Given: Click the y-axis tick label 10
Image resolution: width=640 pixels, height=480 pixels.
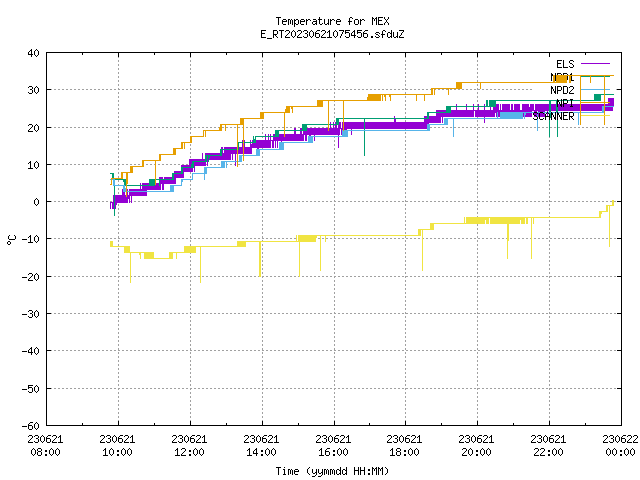Looking at the screenshot, I should click(33, 165).
